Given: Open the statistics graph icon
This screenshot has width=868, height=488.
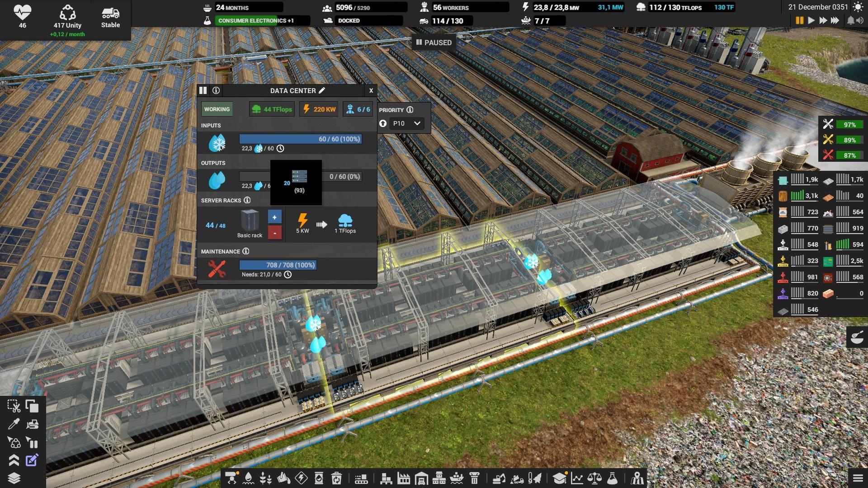Looking at the screenshot, I should pos(577,478).
